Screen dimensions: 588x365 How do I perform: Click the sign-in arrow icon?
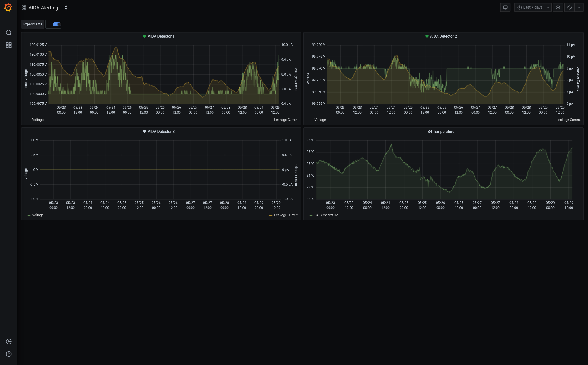pos(9,342)
